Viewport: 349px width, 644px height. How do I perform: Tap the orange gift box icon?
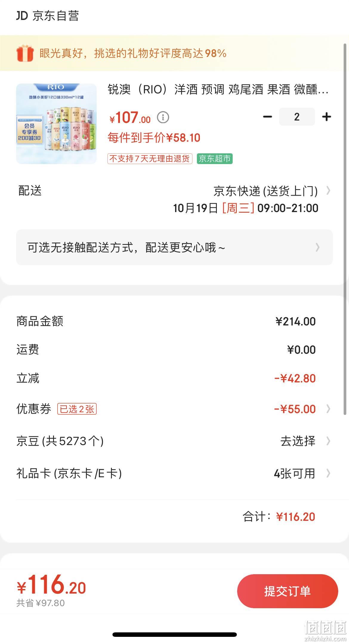click(x=25, y=53)
